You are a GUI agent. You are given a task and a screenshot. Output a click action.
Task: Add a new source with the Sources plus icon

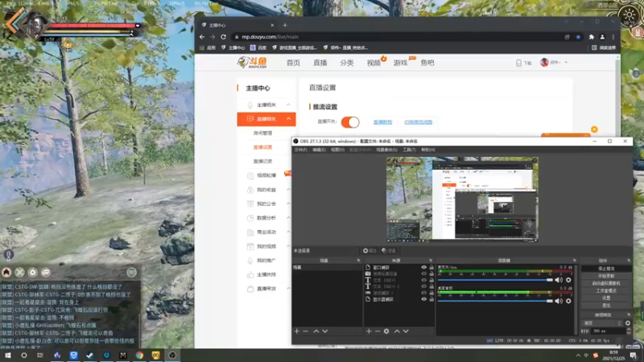click(369, 331)
